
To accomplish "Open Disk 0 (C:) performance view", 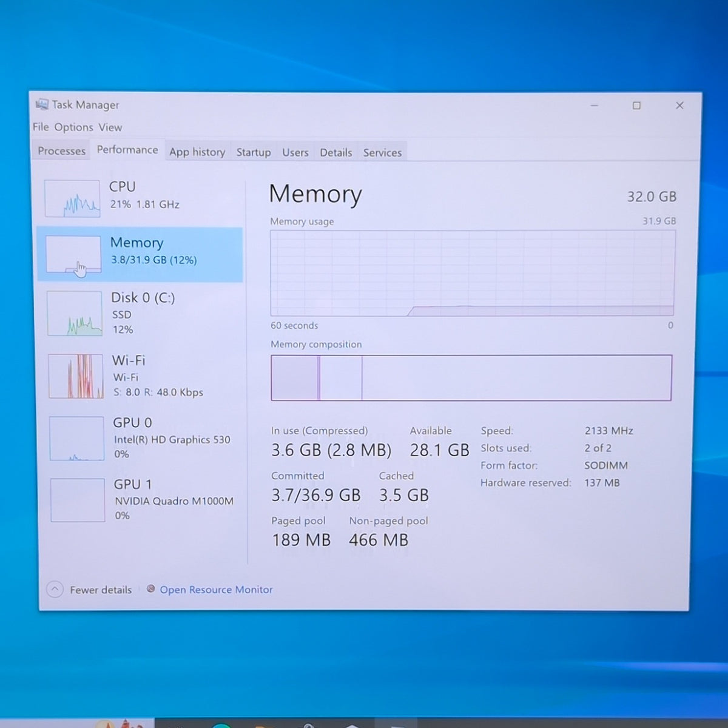I will pos(141,313).
